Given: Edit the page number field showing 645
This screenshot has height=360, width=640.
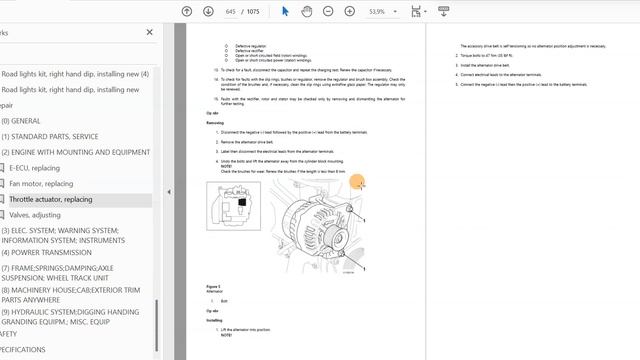Looking at the screenshot, I should (231, 11).
